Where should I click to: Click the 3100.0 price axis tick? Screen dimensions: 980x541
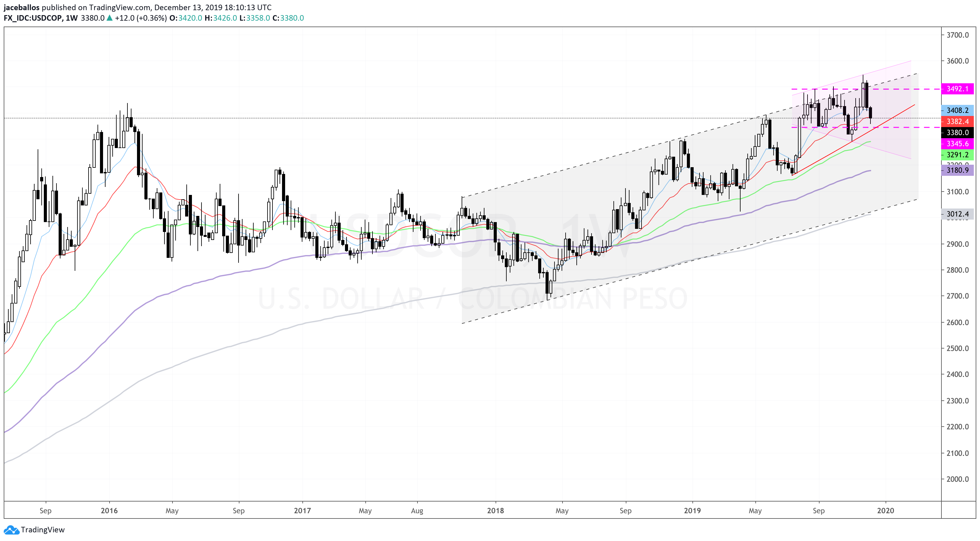(x=957, y=192)
